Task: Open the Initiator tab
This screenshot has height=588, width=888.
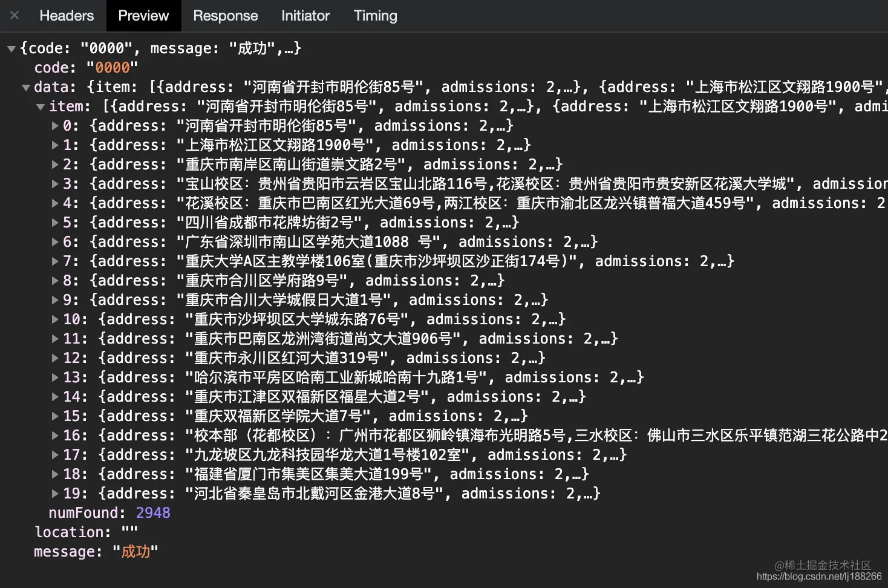Action: (305, 16)
